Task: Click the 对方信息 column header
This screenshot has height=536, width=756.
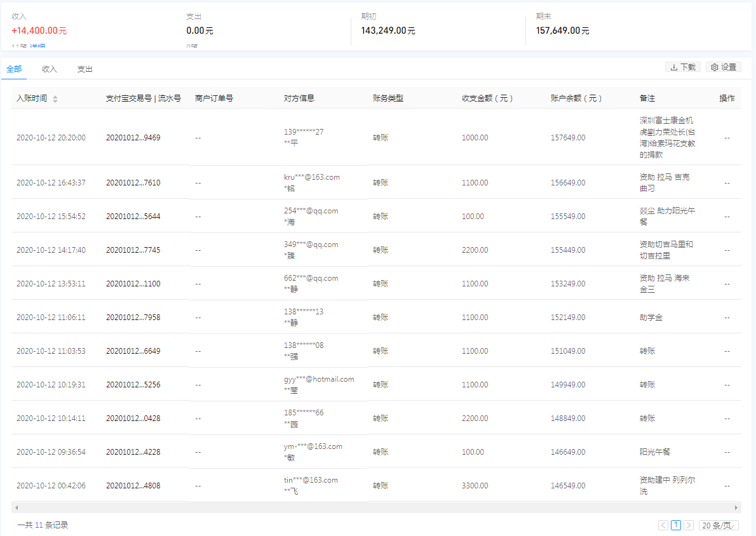Action: pyautogui.click(x=299, y=98)
